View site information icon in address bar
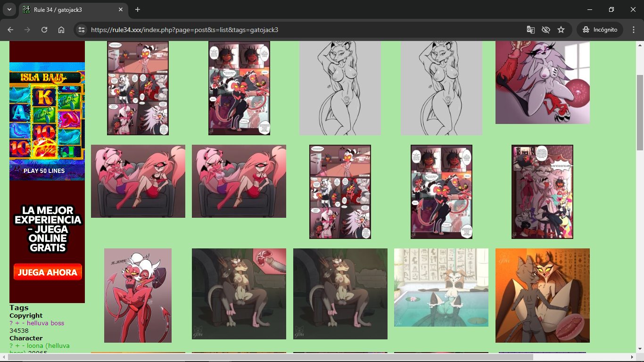 (82, 30)
